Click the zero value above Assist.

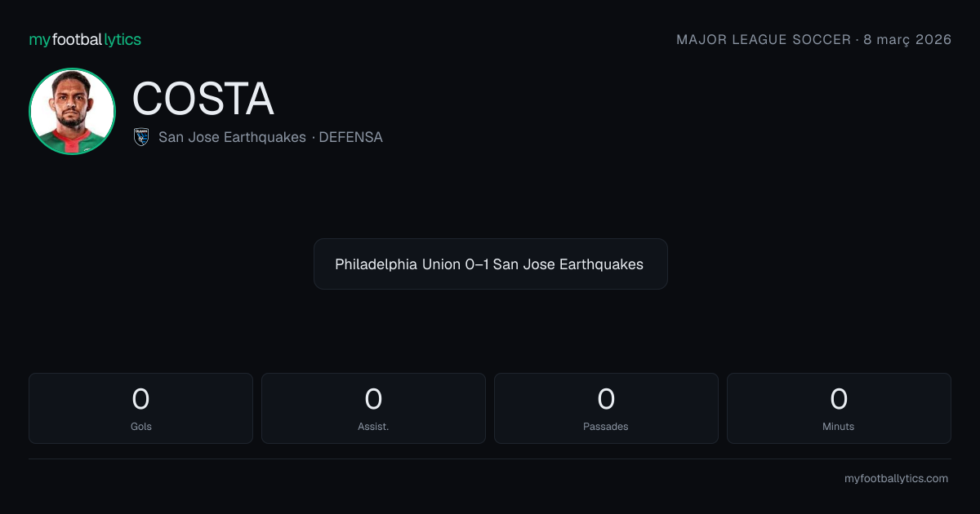coord(373,399)
